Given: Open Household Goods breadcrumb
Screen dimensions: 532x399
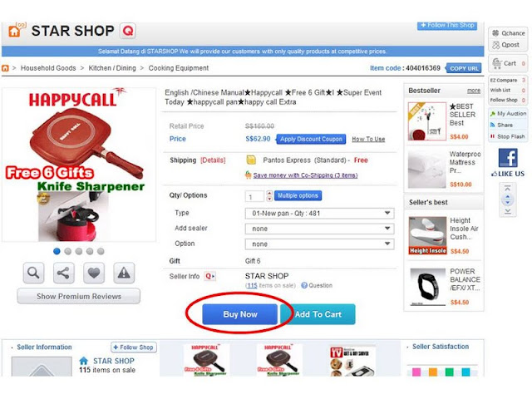Looking at the screenshot, I should click(x=48, y=68).
